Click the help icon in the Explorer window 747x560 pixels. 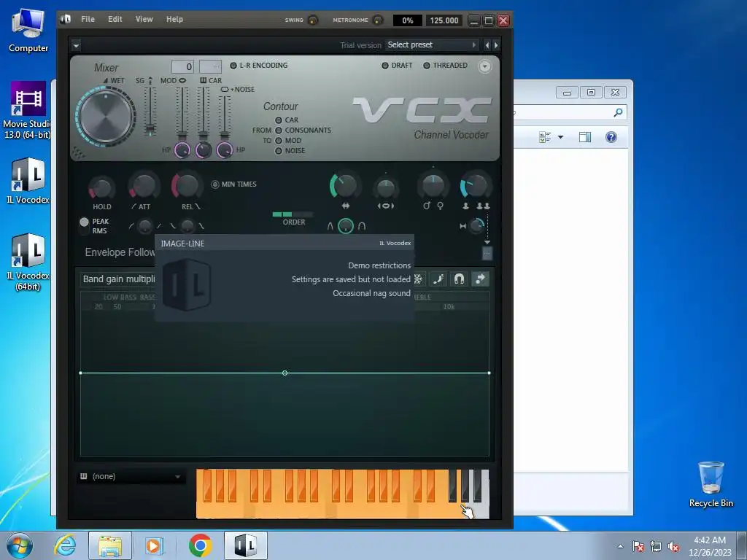click(611, 137)
